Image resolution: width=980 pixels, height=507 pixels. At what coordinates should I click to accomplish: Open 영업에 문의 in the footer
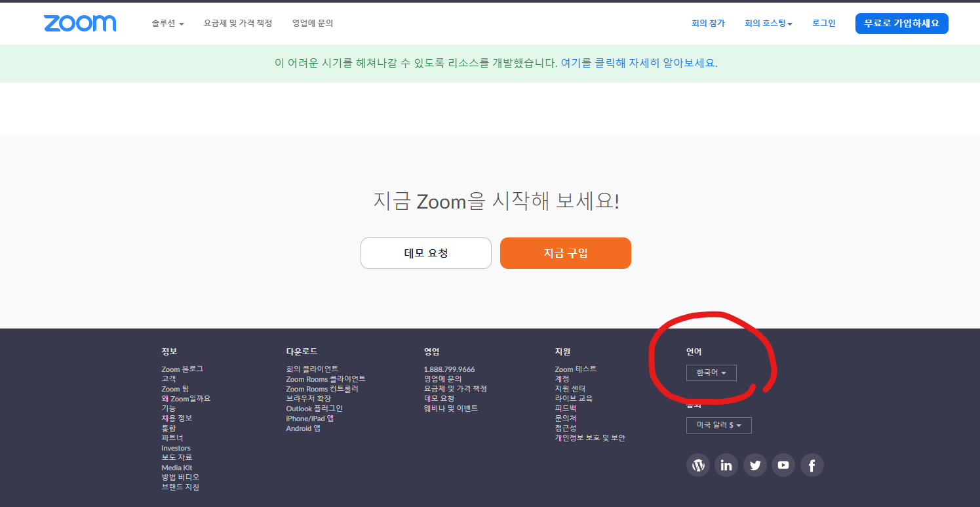[442, 379]
